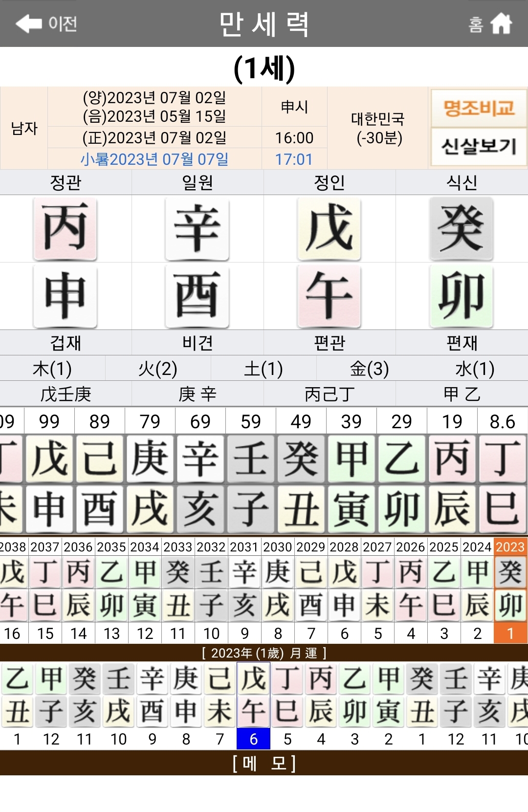Tap the 水(1) element count
The height and width of the screenshot is (812, 528).
tap(475, 369)
